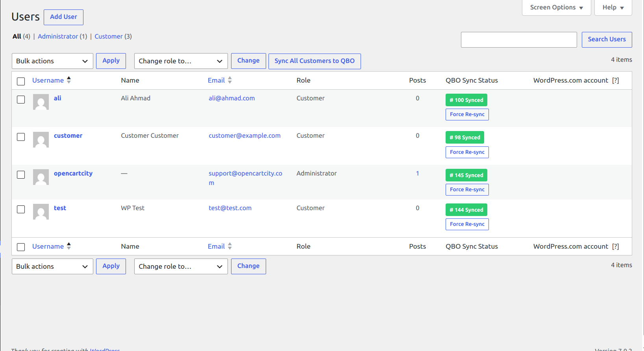Image resolution: width=644 pixels, height=351 pixels.
Task: Click the name cell 'WP Test'
Action: tap(133, 208)
